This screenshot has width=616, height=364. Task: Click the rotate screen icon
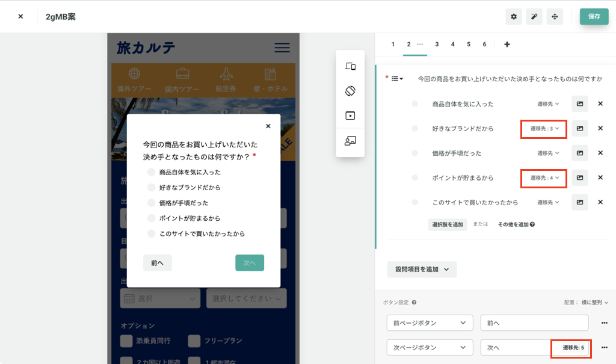(x=350, y=91)
